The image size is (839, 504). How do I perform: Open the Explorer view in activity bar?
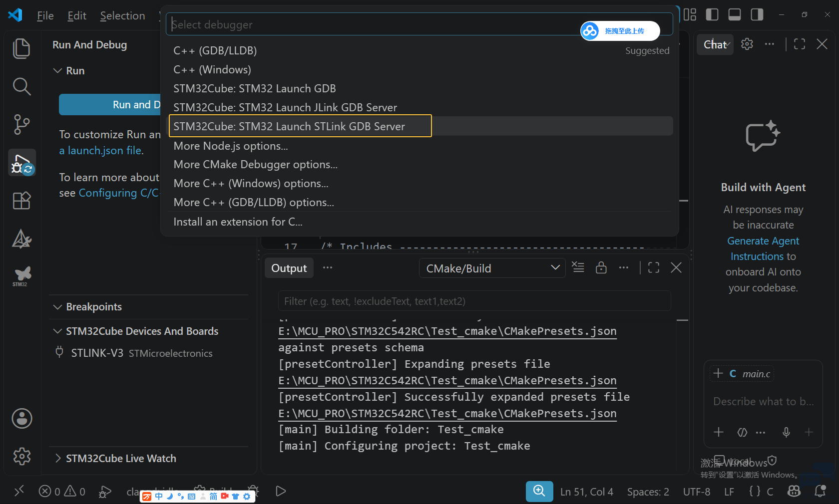[21, 48]
